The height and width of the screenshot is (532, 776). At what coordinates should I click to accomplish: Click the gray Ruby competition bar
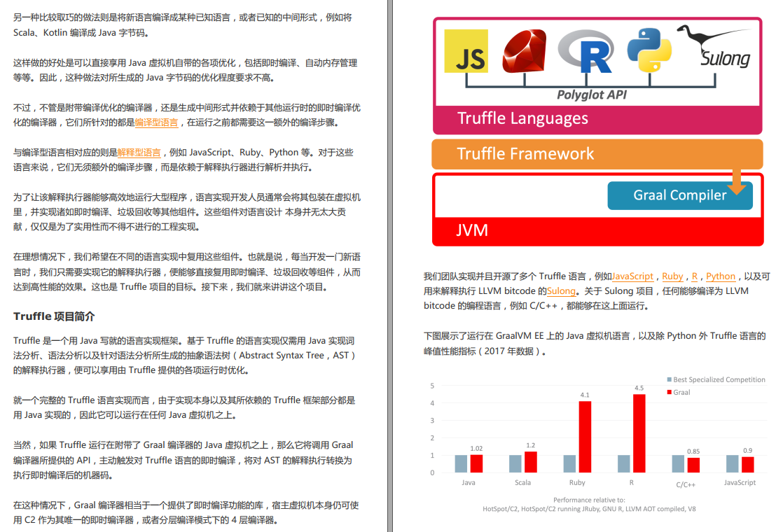[x=569, y=464]
